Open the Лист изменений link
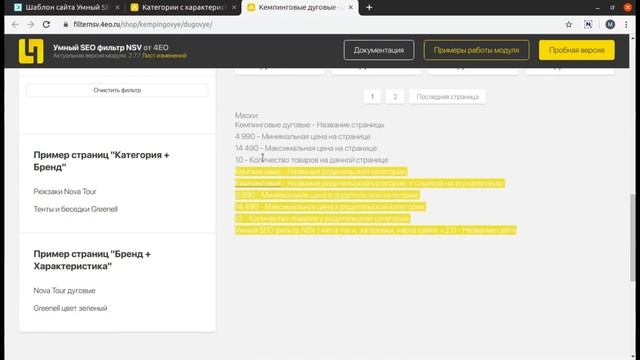The height and width of the screenshot is (360, 640). pyautogui.click(x=164, y=56)
